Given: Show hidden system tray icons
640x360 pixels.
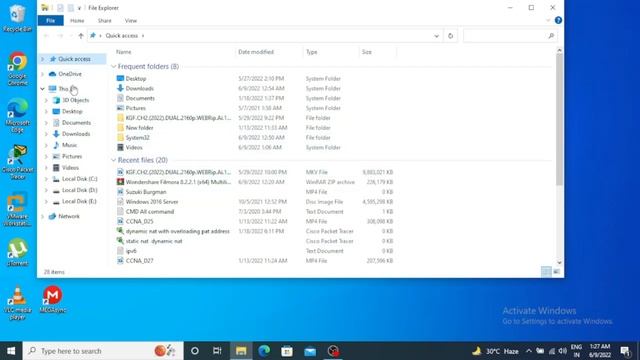Looking at the screenshot, I should point(529,351).
